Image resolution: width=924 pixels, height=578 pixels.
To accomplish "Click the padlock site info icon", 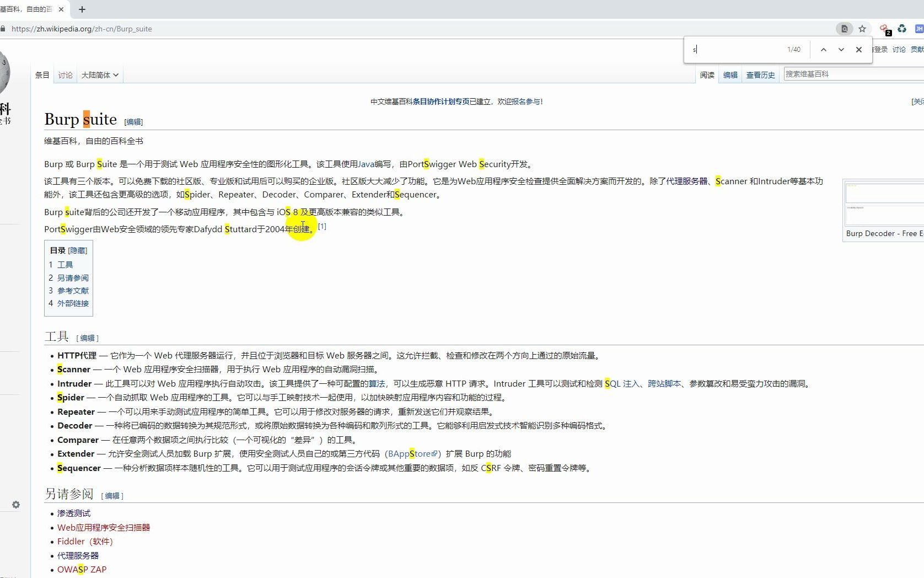I will tap(3, 29).
